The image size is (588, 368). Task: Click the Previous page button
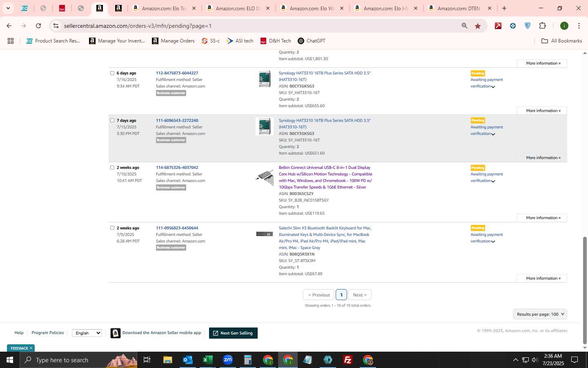[318, 295]
